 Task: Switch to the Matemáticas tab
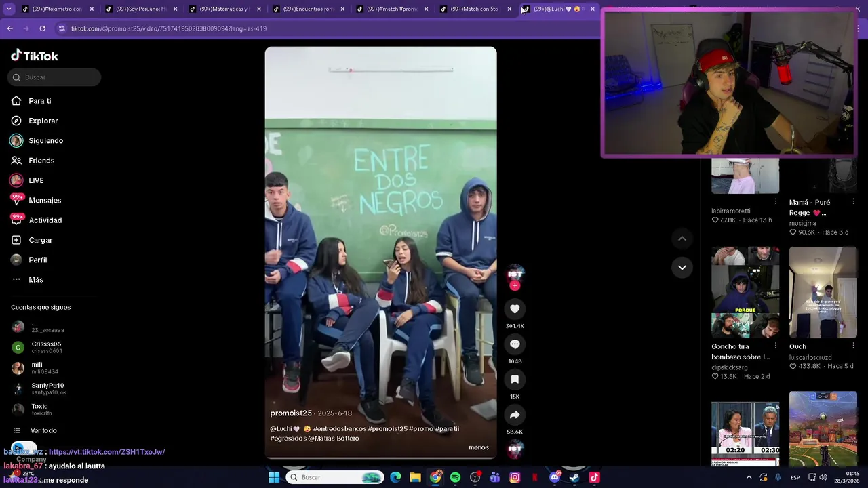pyautogui.click(x=224, y=9)
